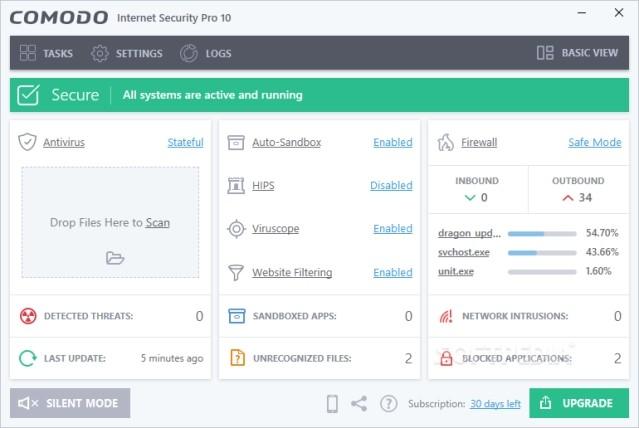Toggle HIPS Disabled status
639x428 pixels.
pyautogui.click(x=391, y=185)
